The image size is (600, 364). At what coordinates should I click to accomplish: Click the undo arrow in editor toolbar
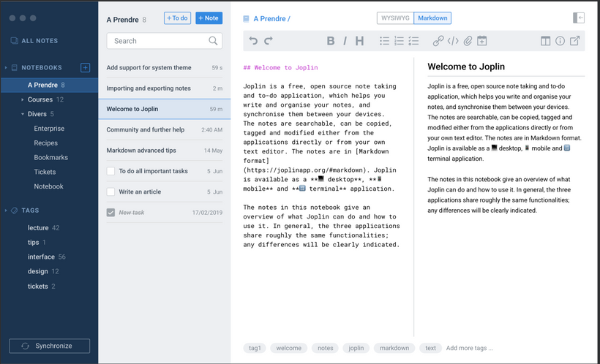(x=253, y=40)
